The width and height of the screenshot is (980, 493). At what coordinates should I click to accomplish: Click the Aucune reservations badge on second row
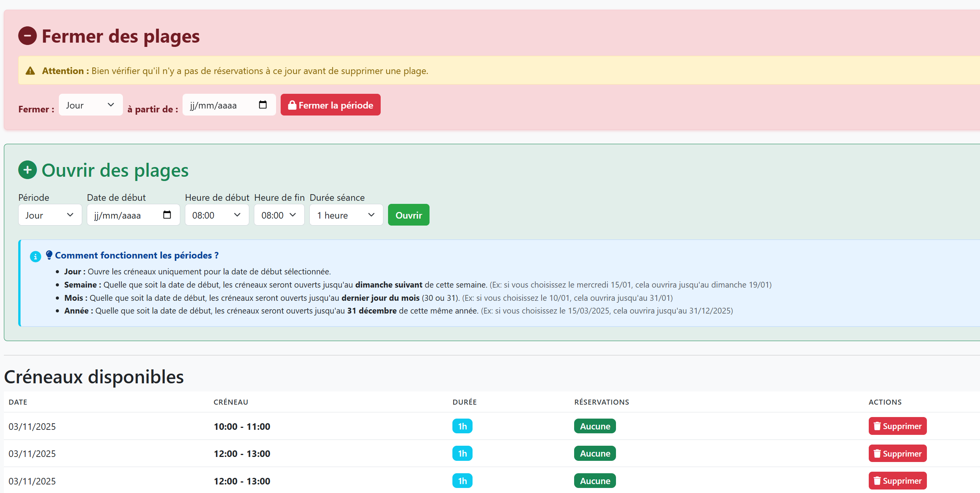(594, 453)
